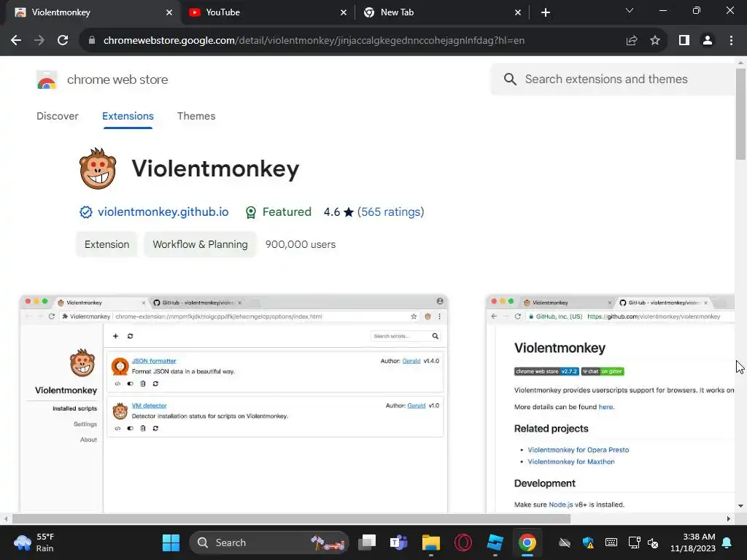
Task: Open the clock showing 3:38 AM
Action: pyautogui.click(x=693, y=542)
